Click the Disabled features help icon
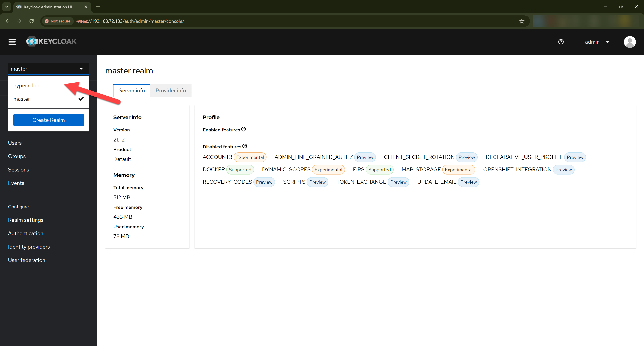644x346 pixels. coord(245,146)
